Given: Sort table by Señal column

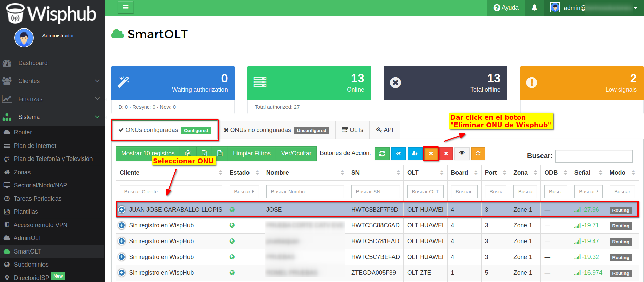Looking at the screenshot, I should tap(588, 173).
